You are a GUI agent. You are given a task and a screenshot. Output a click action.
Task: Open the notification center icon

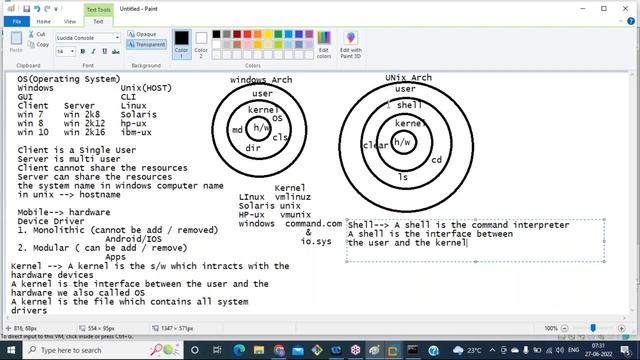pos(625,350)
